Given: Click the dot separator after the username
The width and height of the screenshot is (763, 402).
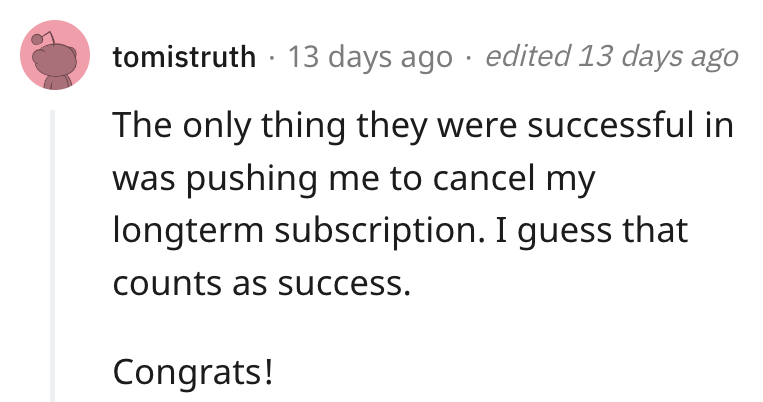Looking at the screenshot, I should (x=272, y=58).
